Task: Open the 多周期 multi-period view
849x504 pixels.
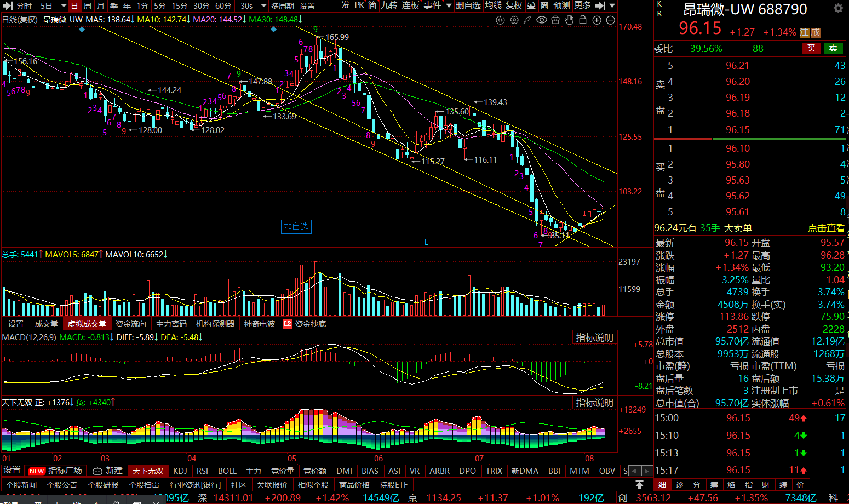Action: coord(283,5)
